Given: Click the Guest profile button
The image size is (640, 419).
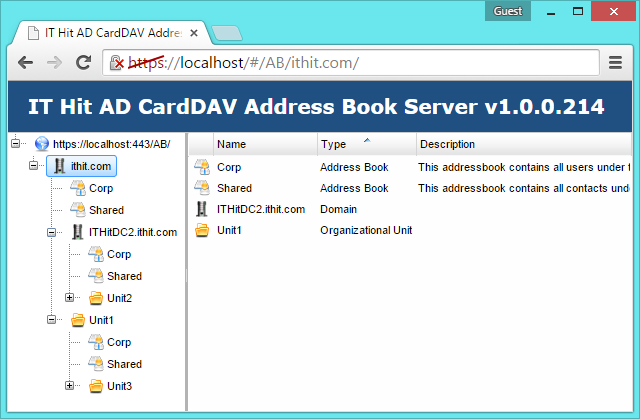Looking at the screenshot, I should point(508,11).
